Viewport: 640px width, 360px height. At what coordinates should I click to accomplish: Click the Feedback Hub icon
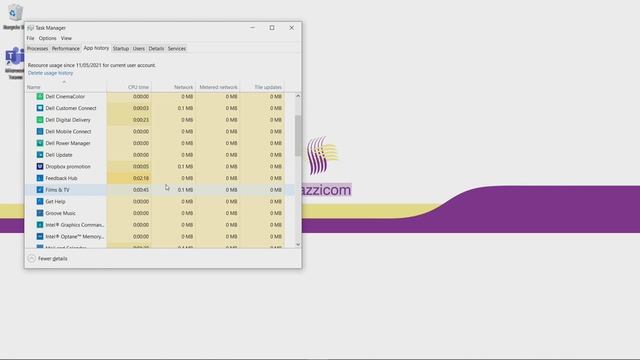pyautogui.click(x=40, y=178)
